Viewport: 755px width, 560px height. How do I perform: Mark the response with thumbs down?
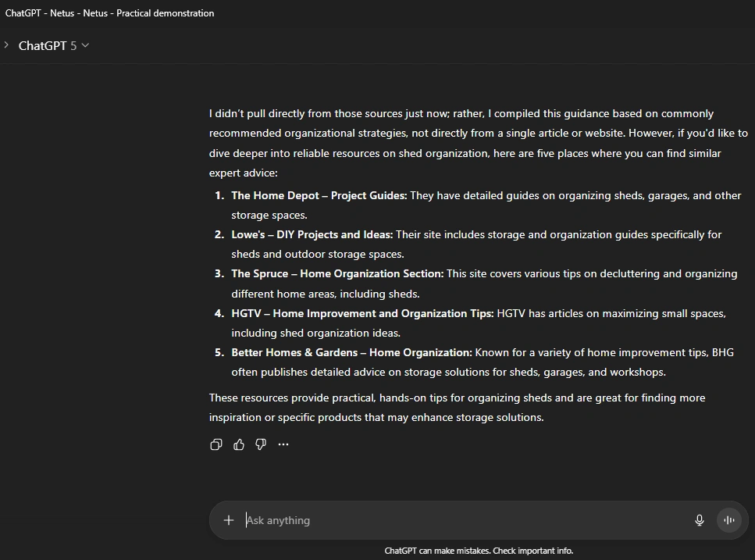coord(261,444)
